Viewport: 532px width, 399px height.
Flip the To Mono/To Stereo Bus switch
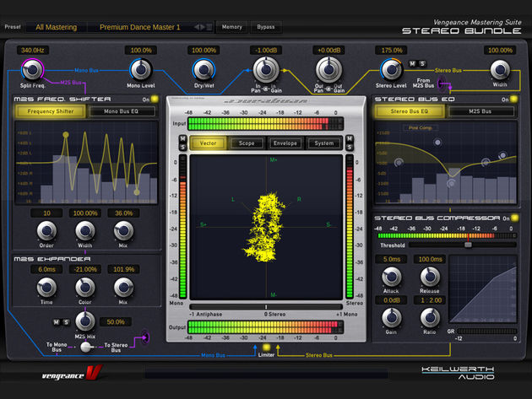click(86, 347)
